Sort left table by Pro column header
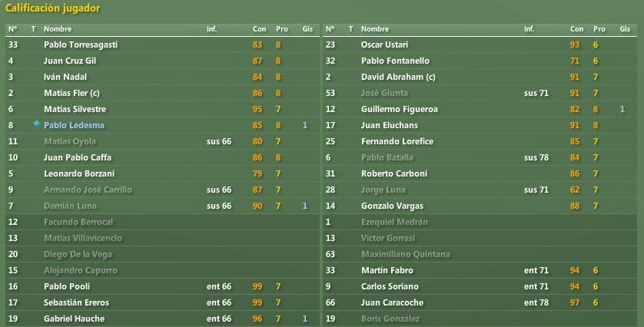The height and width of the screenshot is (327, 644). coord(282,29)
